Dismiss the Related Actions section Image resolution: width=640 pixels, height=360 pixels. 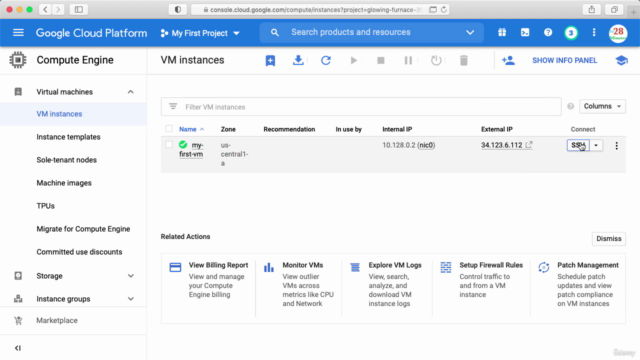[x=609, y=239]
